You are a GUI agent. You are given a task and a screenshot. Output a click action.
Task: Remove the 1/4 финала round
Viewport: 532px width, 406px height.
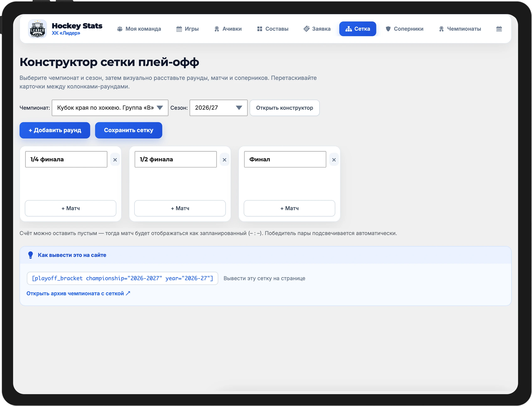tap(115, 160)
